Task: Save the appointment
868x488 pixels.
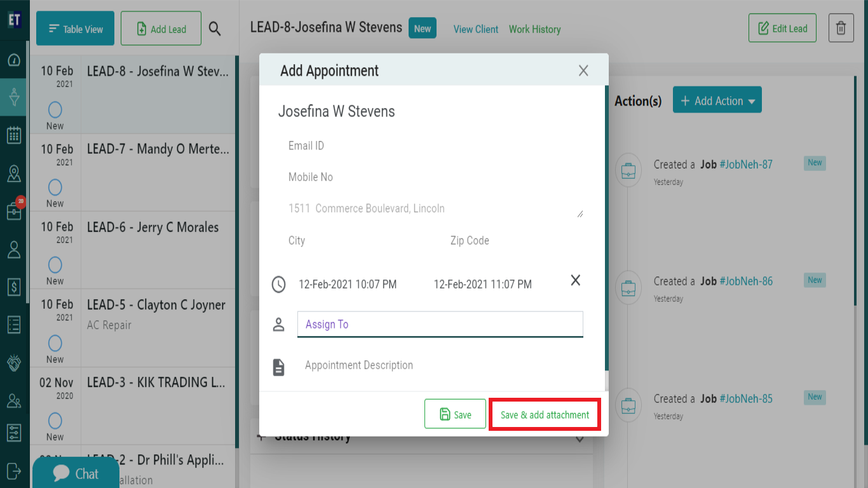Action: pos(455,414)
